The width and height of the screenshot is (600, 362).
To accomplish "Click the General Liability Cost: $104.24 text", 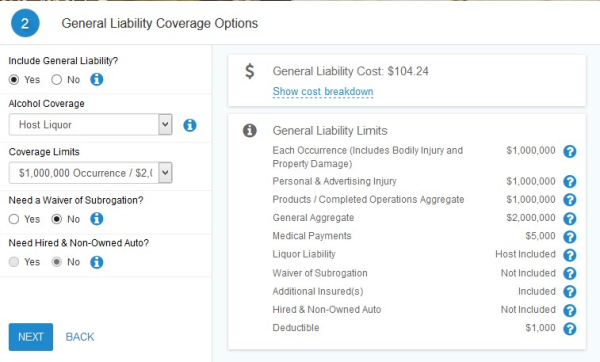I will [x=351, y=71].
